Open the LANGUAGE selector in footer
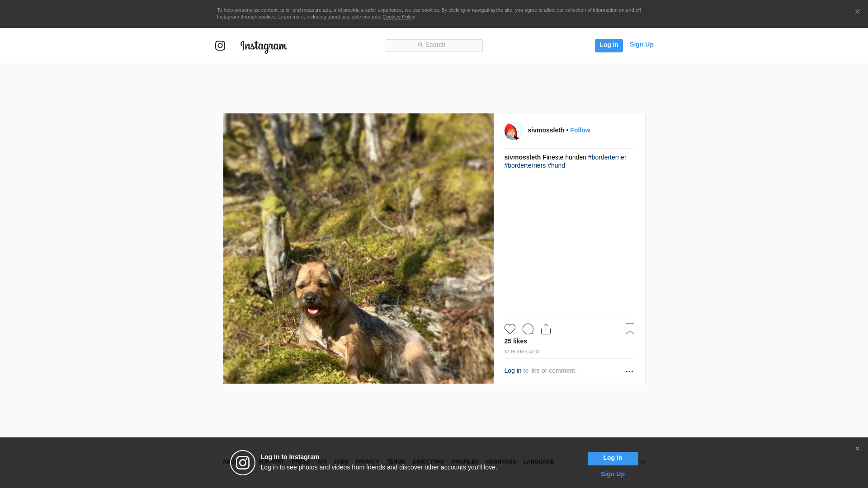Viewport: 868px width, 488px height. coord(538,462)
